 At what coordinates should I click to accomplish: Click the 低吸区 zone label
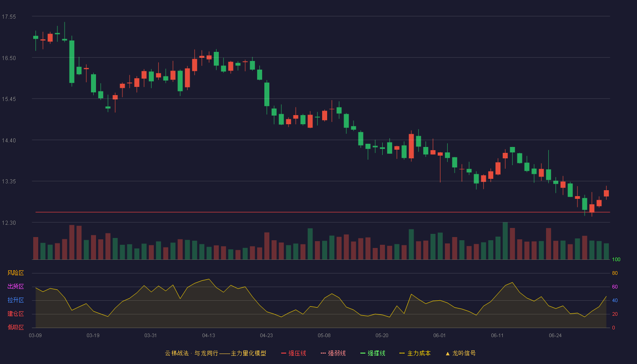pos(15,327)
